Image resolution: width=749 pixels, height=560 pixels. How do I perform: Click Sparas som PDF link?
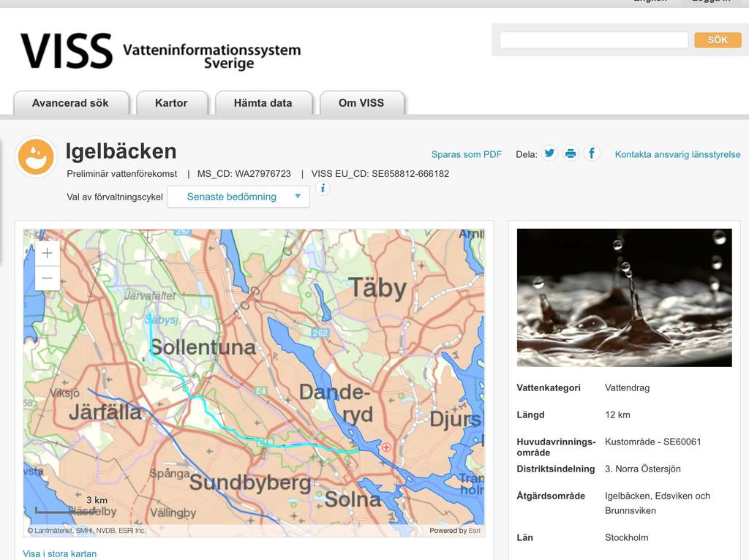tap(466, 154)
